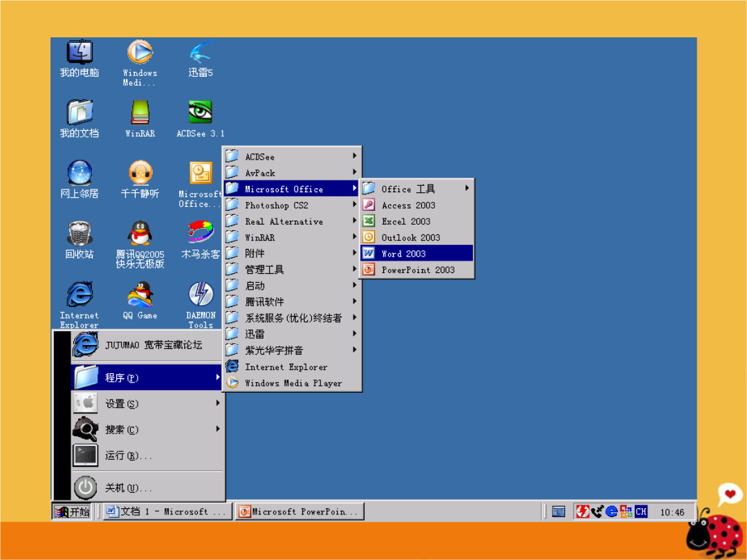Expand the Photoshop CS2 programs folder
This screenshot has height=560, width=747.
[292, 205]
